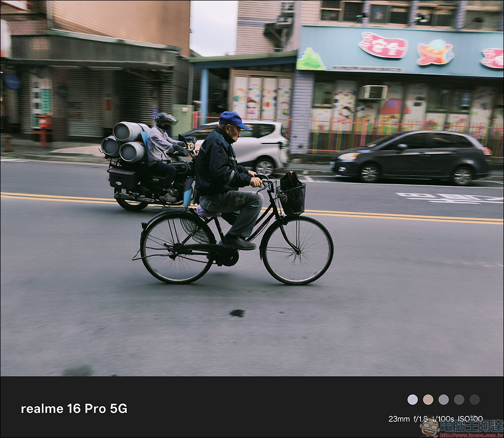Screen dimensions: 504x438
Task: Click the bicycle's rear wheel
Action: [x=177, y=247]
